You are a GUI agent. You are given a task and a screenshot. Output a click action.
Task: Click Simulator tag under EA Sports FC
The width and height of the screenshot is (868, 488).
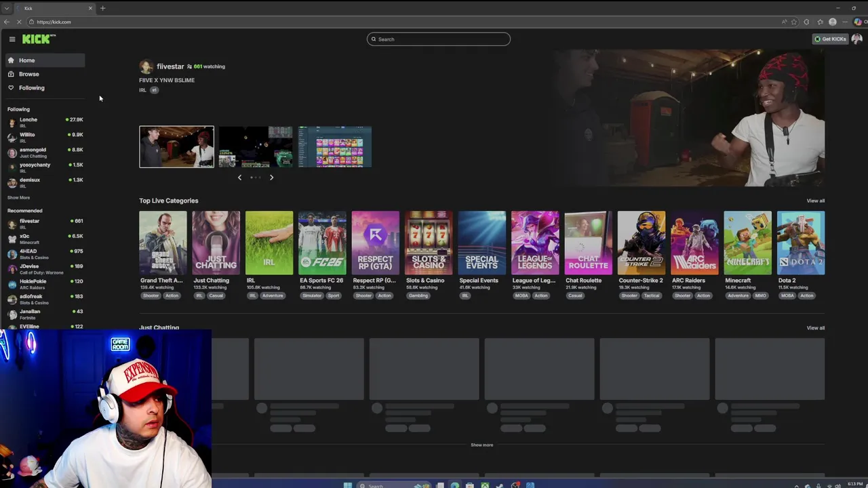click(x=312, y=296)
